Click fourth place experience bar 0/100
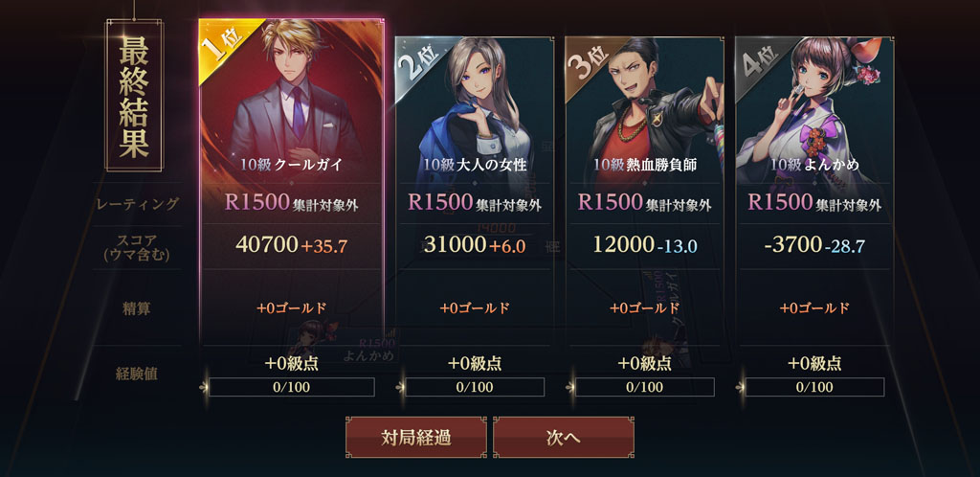980x477 pixels. coord(814,387)
